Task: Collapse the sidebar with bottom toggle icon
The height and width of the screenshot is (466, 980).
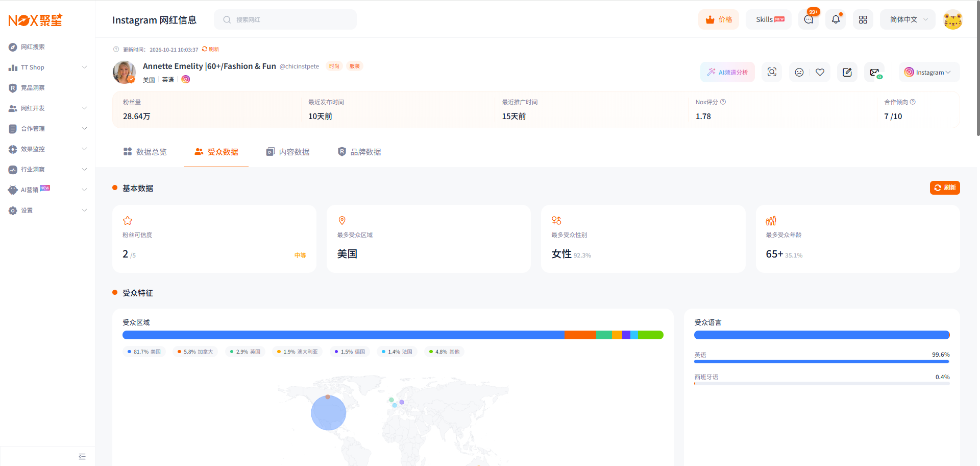Action: (82, 456)
